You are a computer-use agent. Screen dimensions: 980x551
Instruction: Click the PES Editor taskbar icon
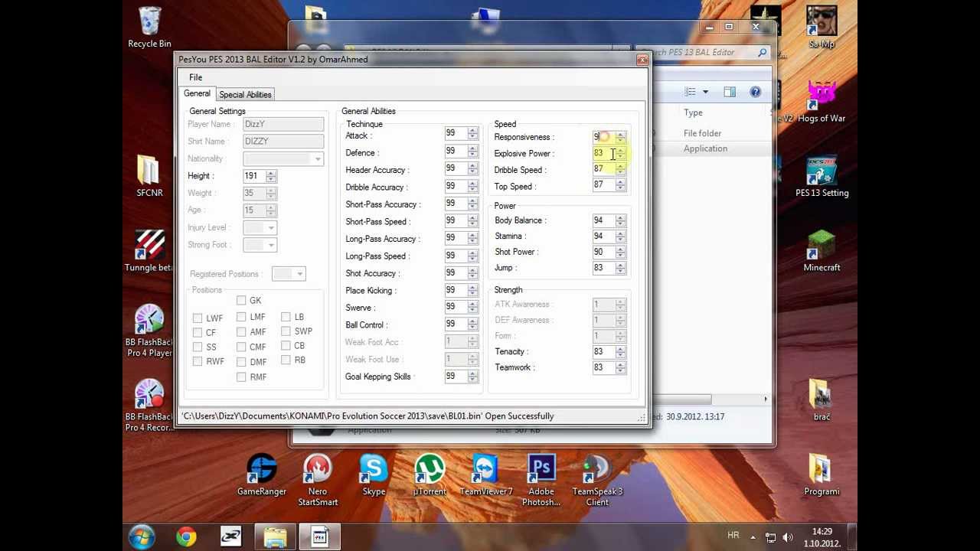pos(319,537)
